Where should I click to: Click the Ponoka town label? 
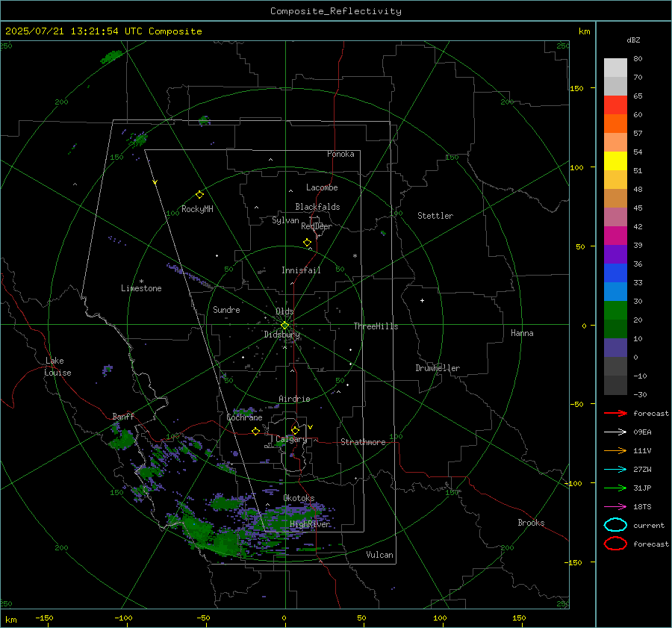click(340, 154)
